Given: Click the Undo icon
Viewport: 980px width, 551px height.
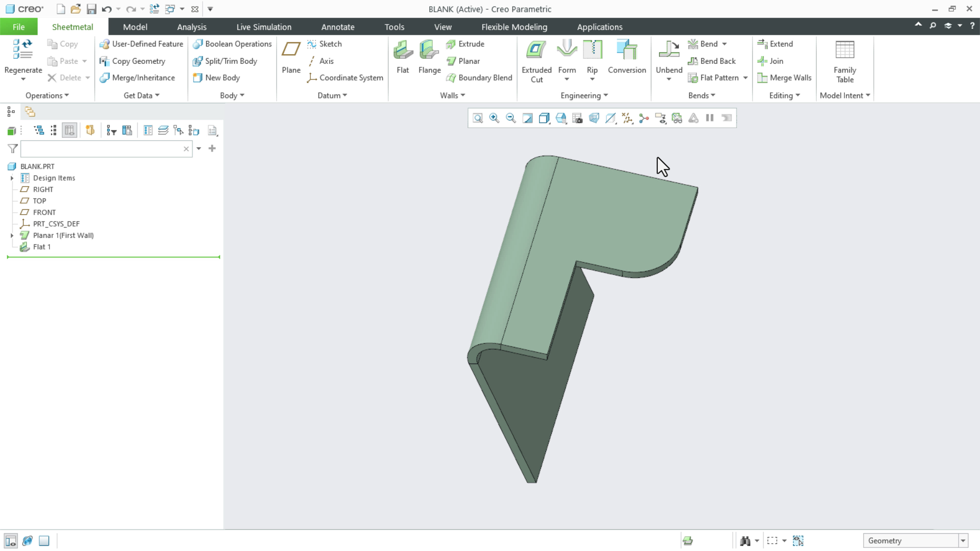Looking at the screenshot, I should [x=107, y=9].
